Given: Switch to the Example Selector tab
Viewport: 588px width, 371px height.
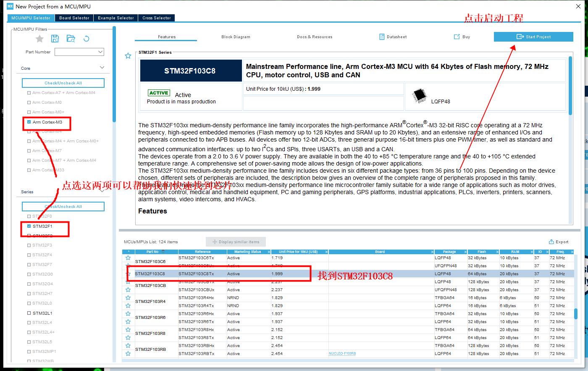Looking at the screenshot, I should (116, 18).
